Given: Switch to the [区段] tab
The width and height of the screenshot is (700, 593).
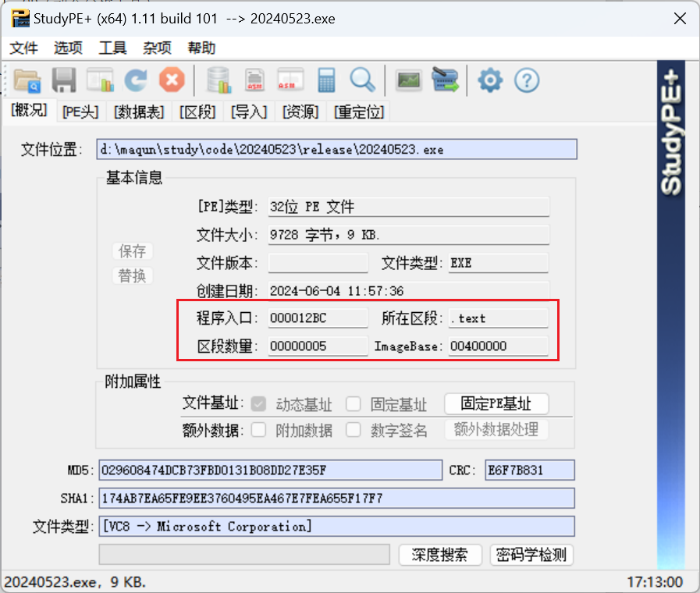Looking at the screenshot, I should click(x=197, y=112).
